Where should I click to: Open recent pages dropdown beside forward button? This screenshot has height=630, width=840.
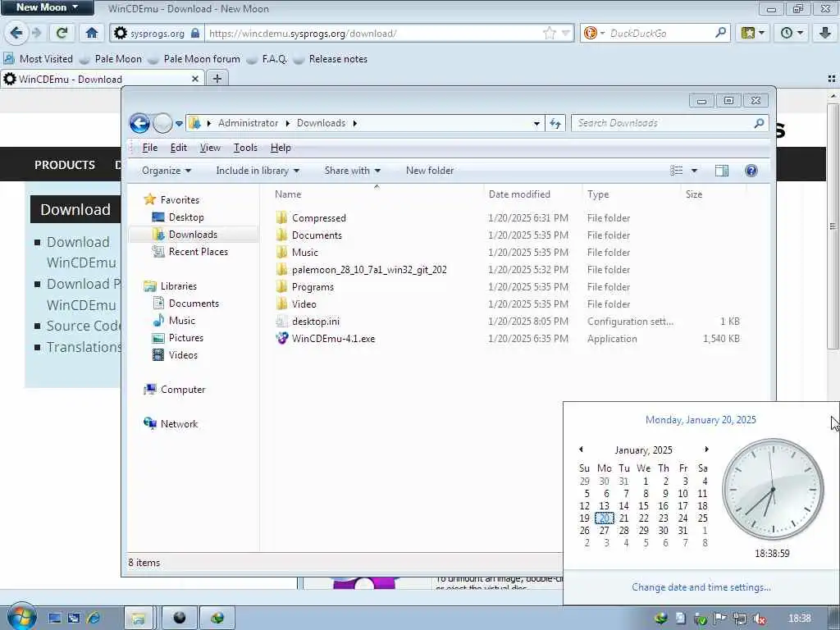tap(179, 123)
